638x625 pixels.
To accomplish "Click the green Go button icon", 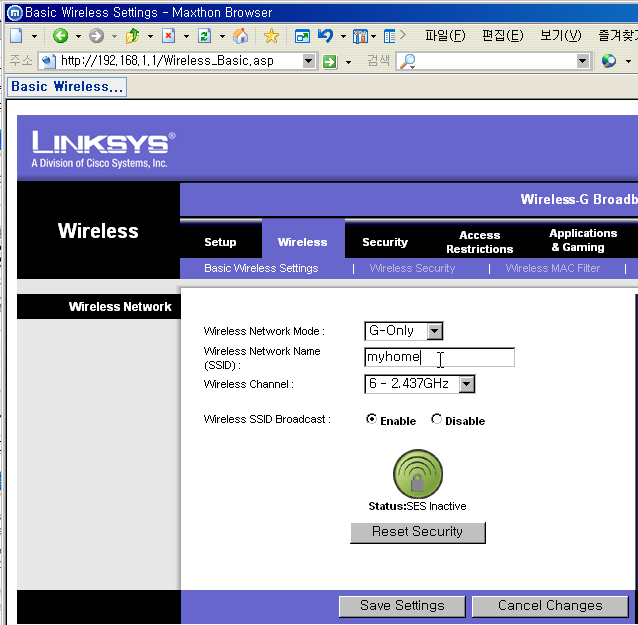I will 330,61.
